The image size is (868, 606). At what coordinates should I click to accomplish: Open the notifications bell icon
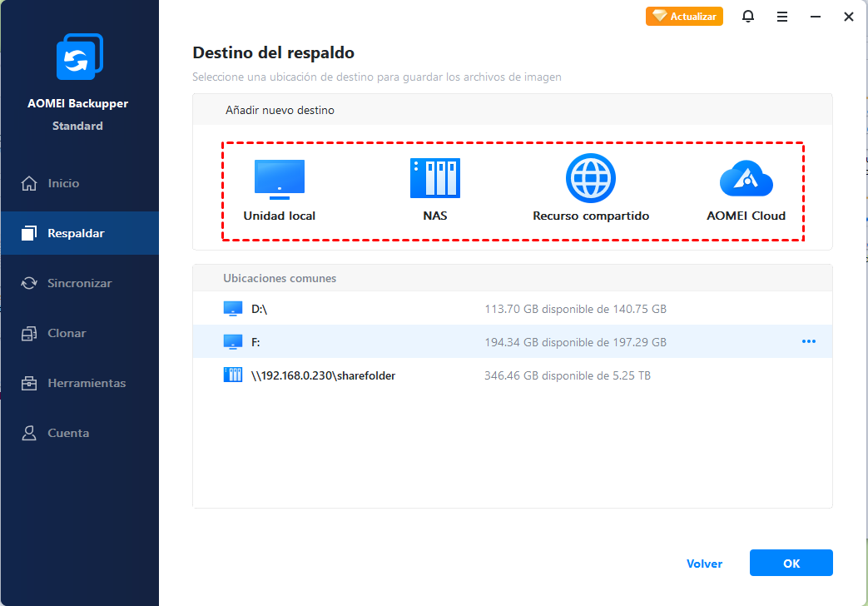(748, 17)
